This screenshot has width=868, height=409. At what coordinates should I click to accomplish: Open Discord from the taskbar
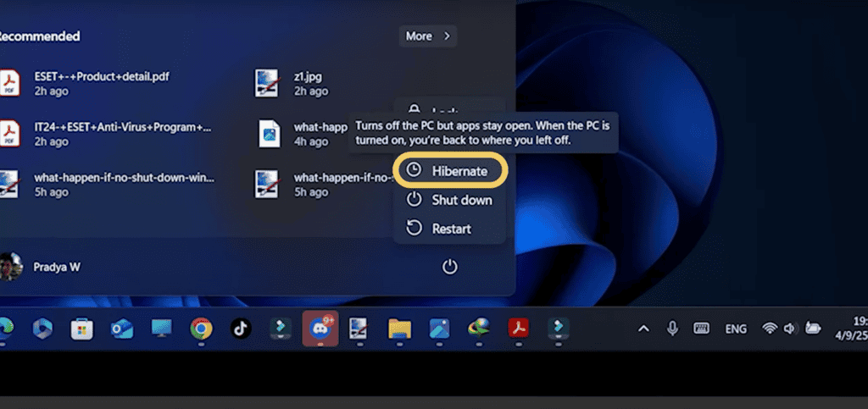(x=320, y=329)
